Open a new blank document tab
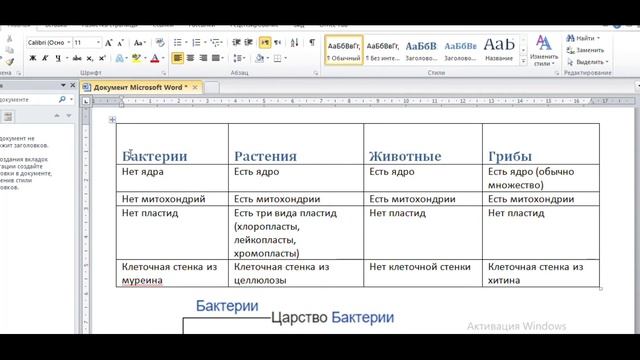 [211, 87]
